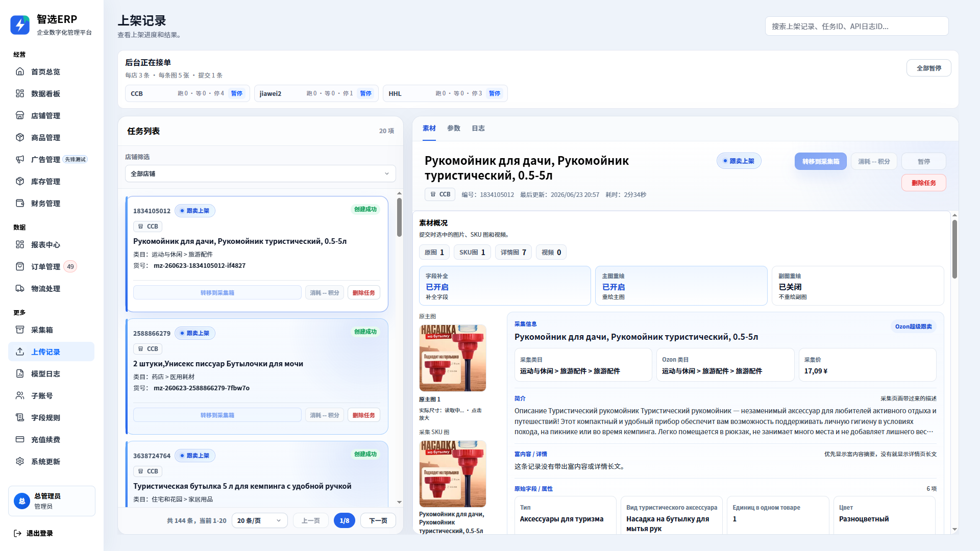Select task card 3638724764
Screen dimensions: 980x551
[x=257, y=474]
